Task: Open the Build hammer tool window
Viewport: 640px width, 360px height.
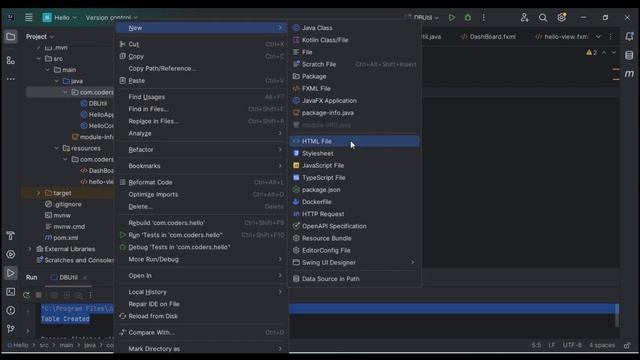Action: click(11, 236)
